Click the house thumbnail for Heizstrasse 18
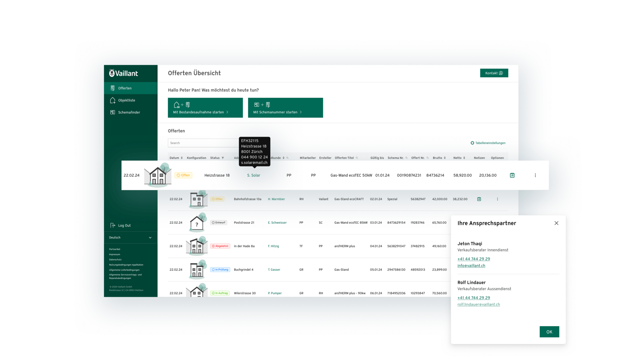 158,175
